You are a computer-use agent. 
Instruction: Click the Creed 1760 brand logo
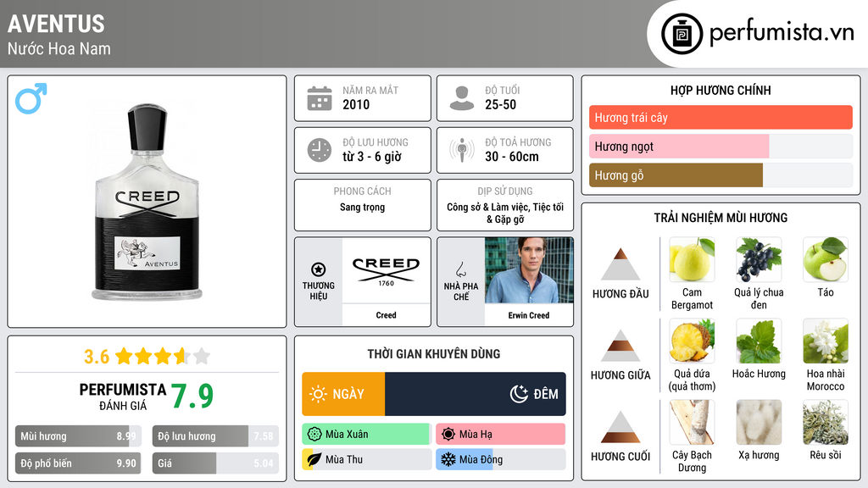tap(386, 270)
